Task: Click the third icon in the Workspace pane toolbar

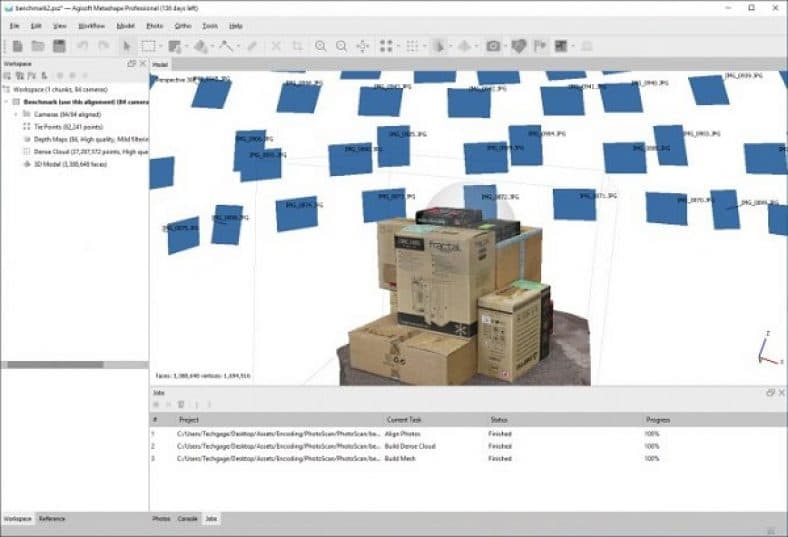Action: click(32, 76)
